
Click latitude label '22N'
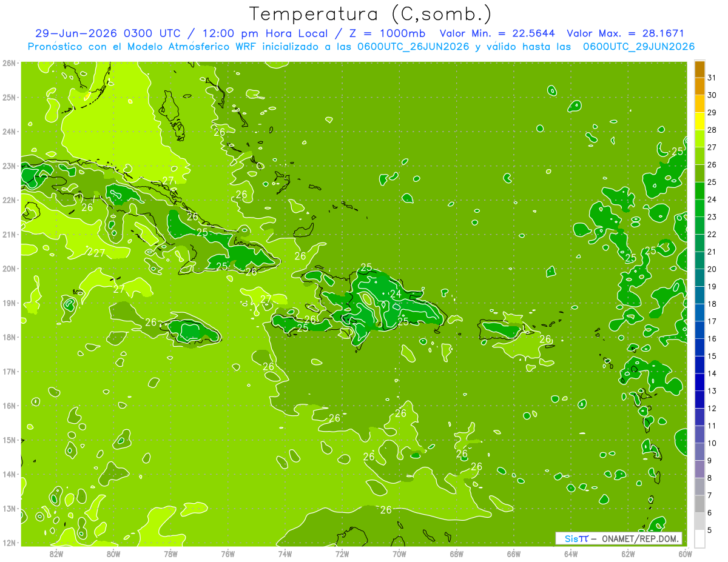[x=9, y=200]
